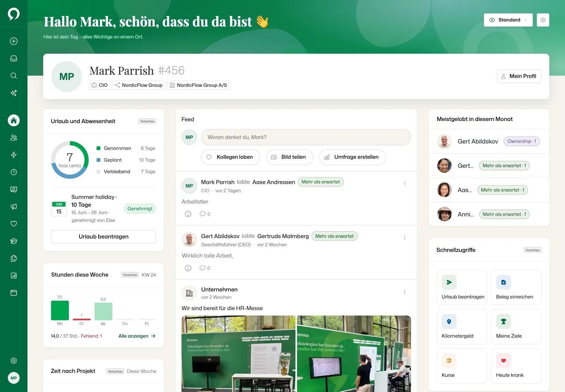Open Alle anzeigen link for weekly hours
The height and width of the screenshot is (392, 565).
tap(137, 336)
